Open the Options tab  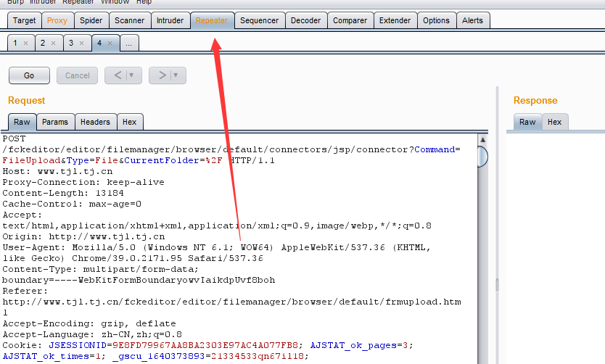click(436, 20)
